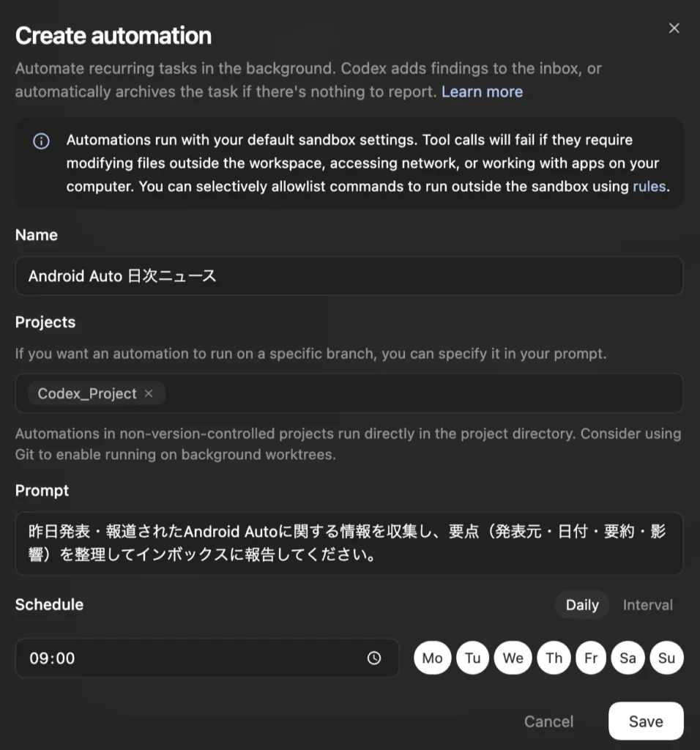The image size is (700, 750).
Task: Open the rules link
Action: pyautogui.click(x=649, y=186)
